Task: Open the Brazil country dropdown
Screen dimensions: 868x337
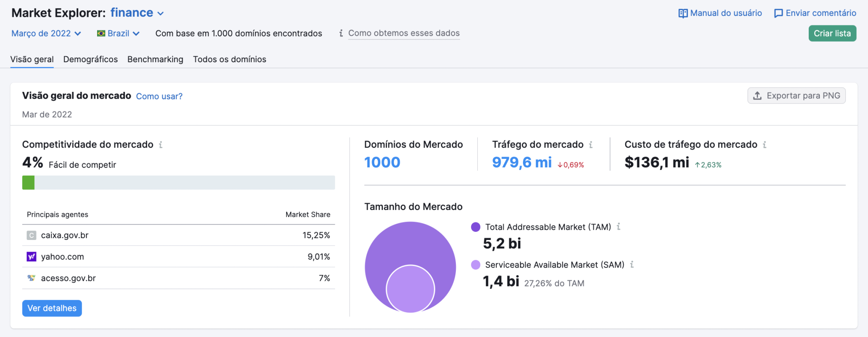Action: 119,33
